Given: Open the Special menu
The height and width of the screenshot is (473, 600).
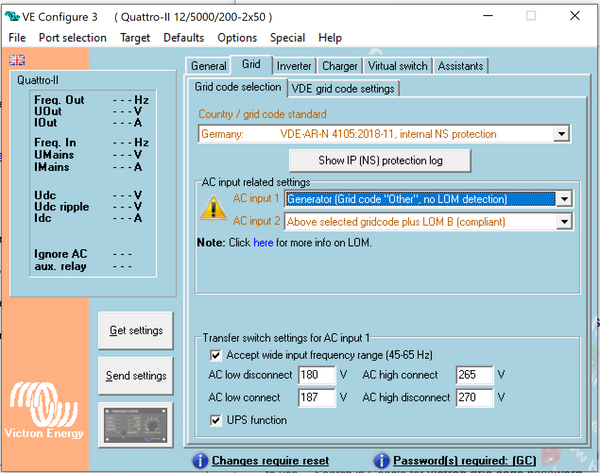Looking at the screenshot, I should pos(287,38).
